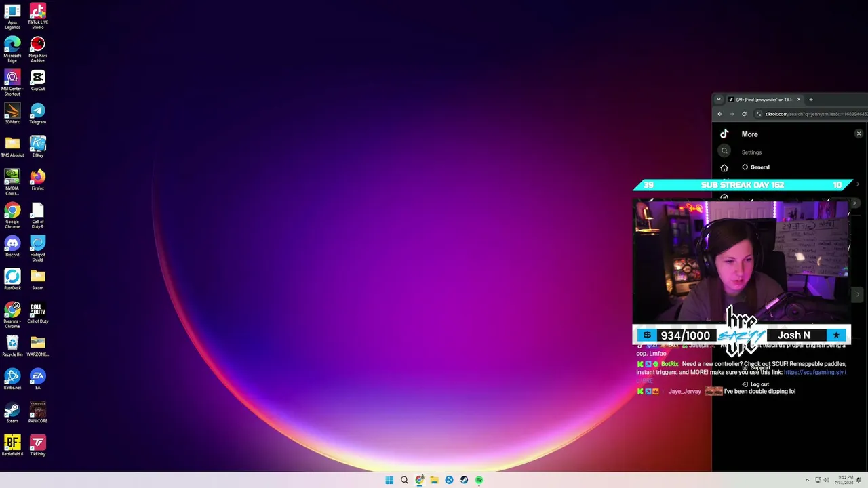This screenshot has width=868, height=488.
Task: Launch TikTok LIVE Studio from the desktop
Action: click(x=38, y=16)
